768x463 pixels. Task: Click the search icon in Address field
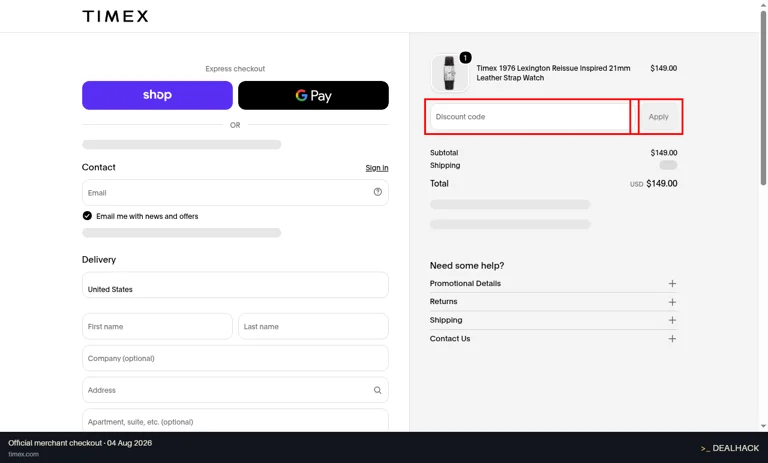378,390
